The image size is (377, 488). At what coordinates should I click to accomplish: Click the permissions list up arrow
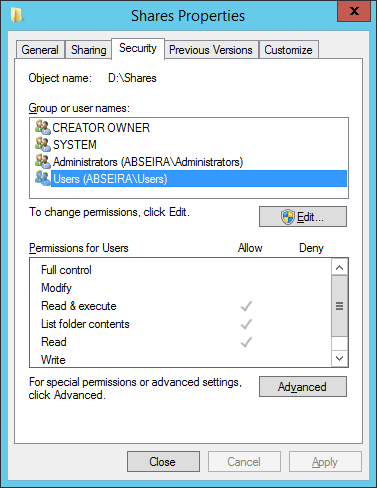point(340,267)
